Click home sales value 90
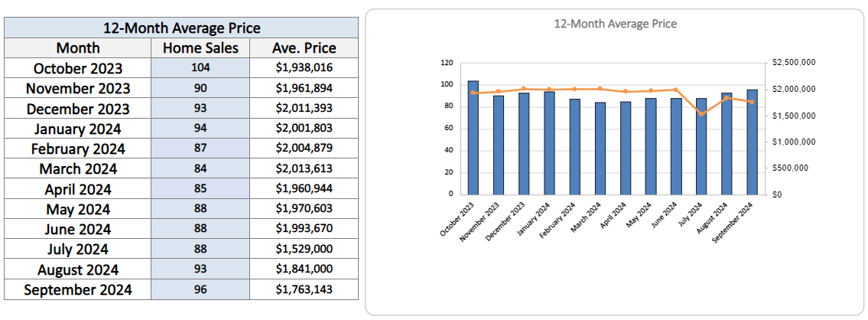Screen dimensions: 868x320 pos(200,88)
